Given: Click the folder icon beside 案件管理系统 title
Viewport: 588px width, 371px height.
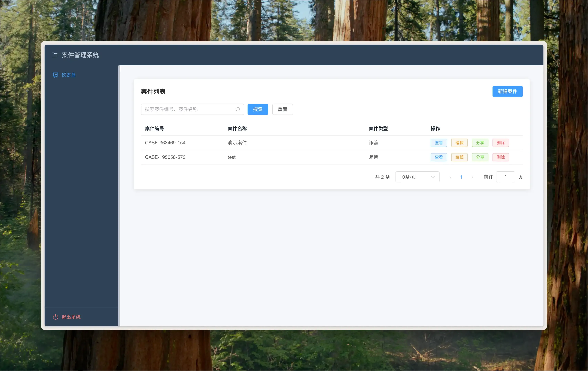Looking at the screenshot, I should pyautogui.click(x=54, y=55).
